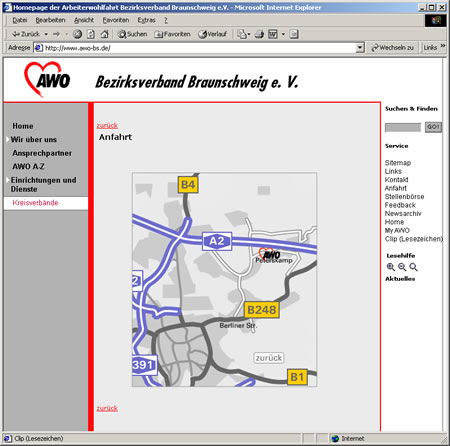Click the zoom-out Lesehilfe magnifier icon
Image resolution: width=450 pixels, height=446 pixels.
tap(402, 267)
